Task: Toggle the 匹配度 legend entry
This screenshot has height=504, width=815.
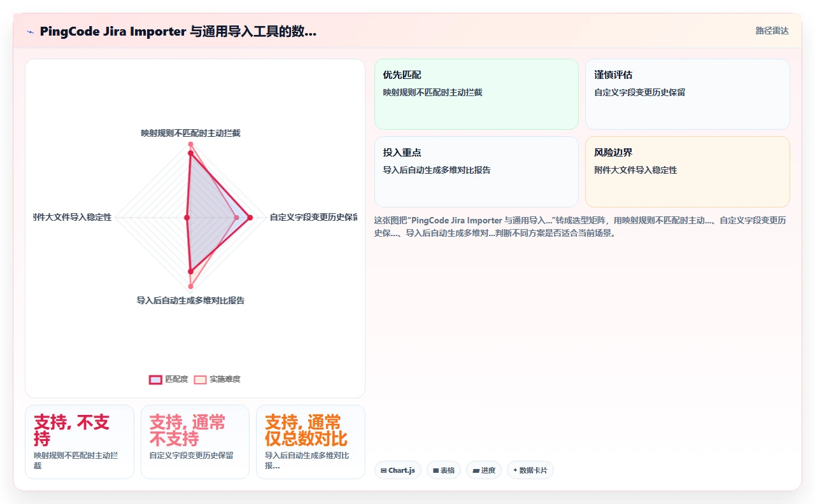Action: pyautogui.click(x=169, y=379)
